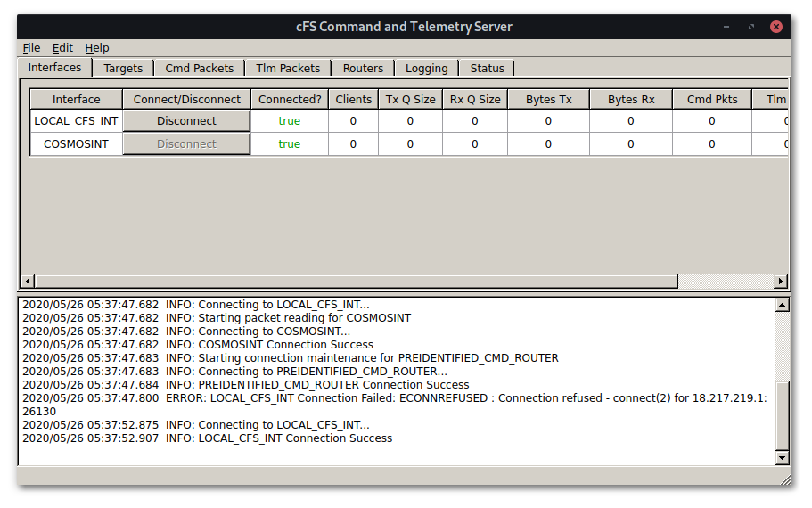Click the table's left scroll arrow
Screen dimensions: 812x508
[x=27, y=282]
